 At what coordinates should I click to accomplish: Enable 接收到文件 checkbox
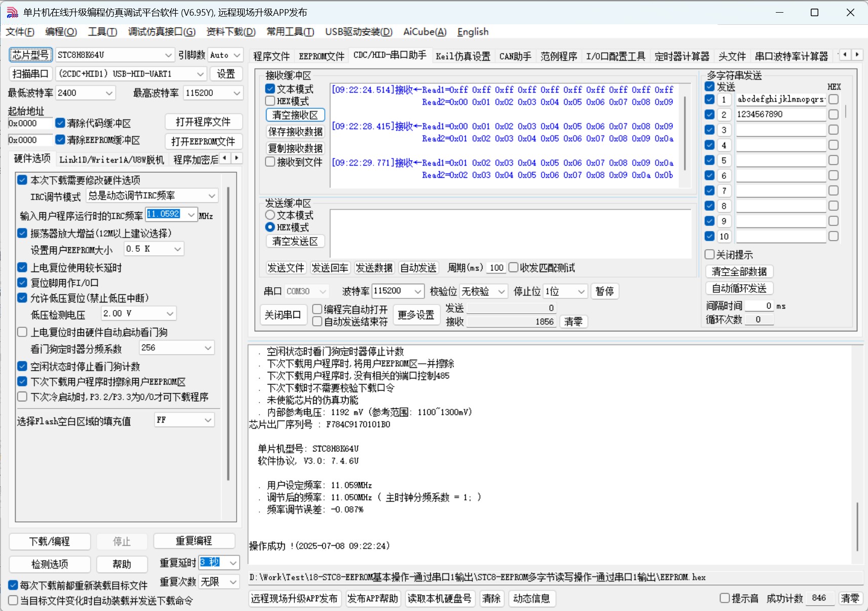tap(270, 162)
